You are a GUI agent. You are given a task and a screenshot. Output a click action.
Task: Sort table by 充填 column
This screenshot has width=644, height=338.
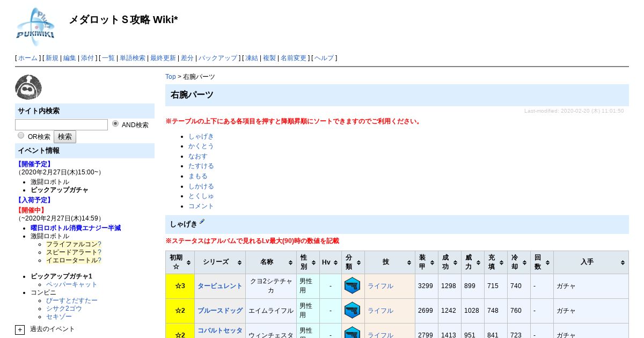coord(495,262)
